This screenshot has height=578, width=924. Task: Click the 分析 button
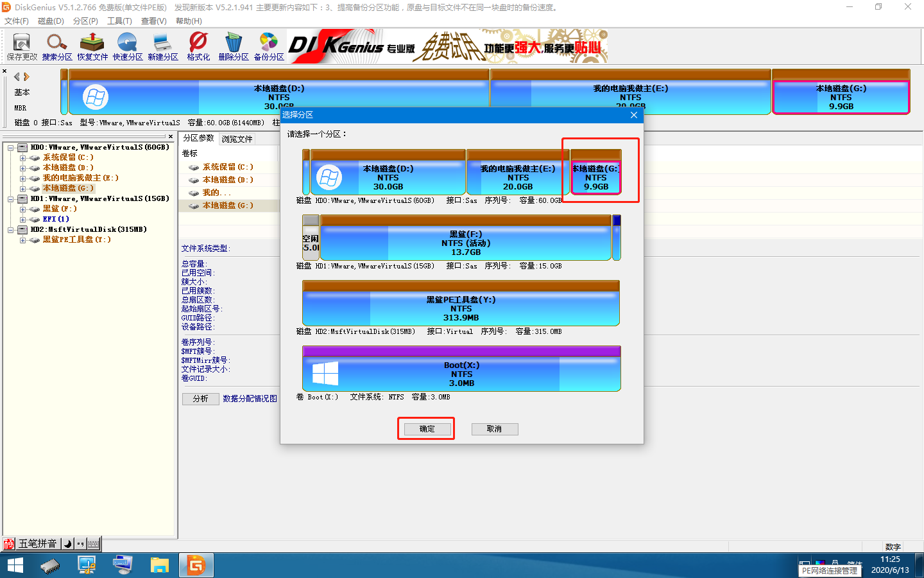(200, 399)
